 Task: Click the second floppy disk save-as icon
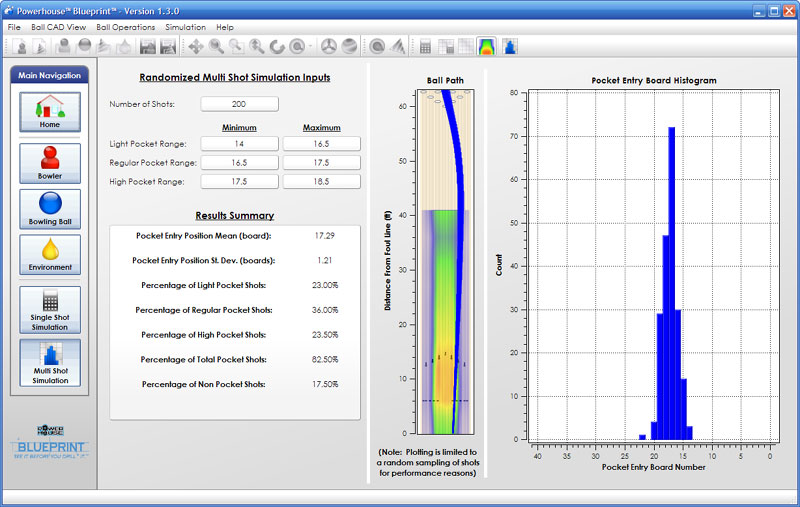coord(168,47)
